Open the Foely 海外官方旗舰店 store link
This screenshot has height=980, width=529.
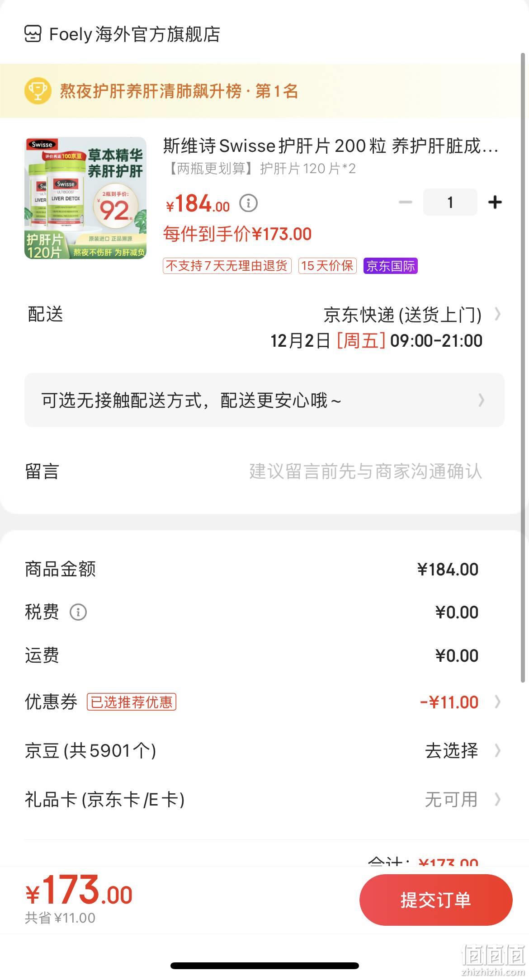[135, 34]
